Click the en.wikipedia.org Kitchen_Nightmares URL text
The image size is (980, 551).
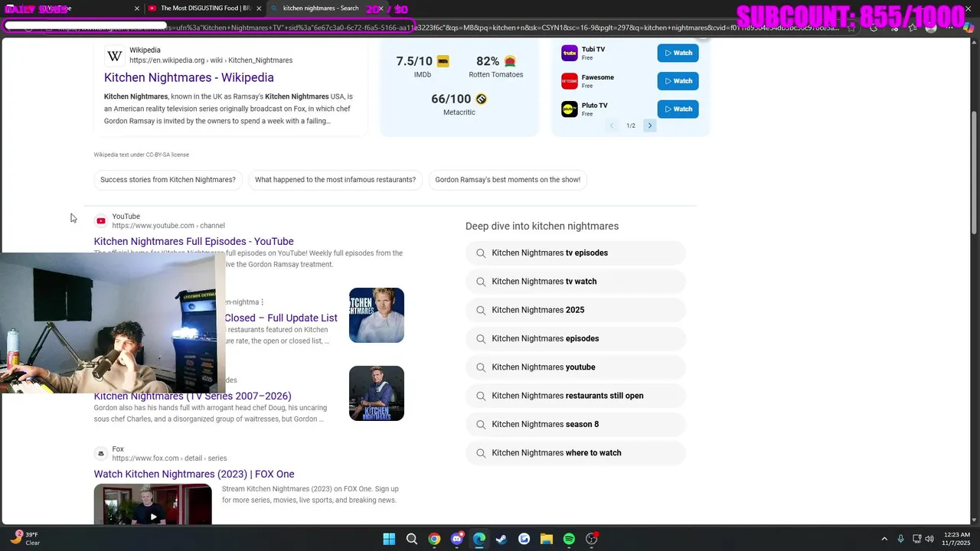pyautogui.click(x=211, y=60)
